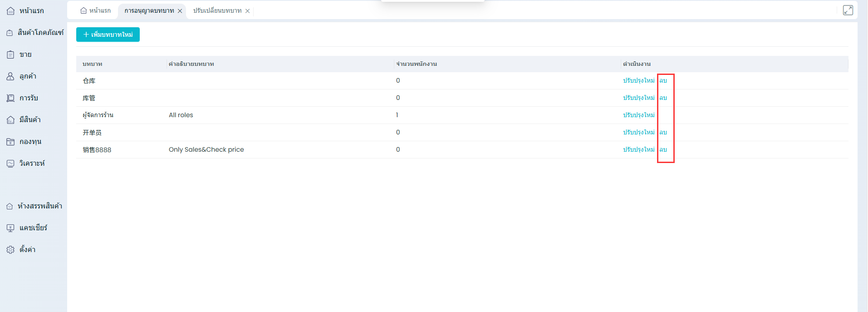
Task: Open สินค้าโภคภัณฑ์ sidebar icon
Action: coord(10,33)
